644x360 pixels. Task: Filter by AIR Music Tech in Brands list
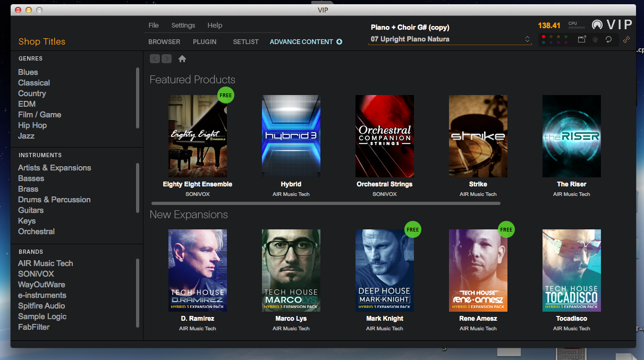click(46, 263)
